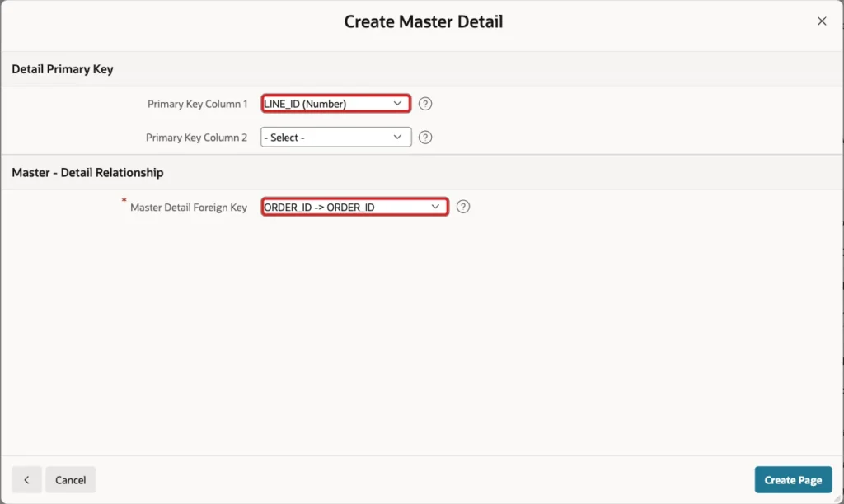
Task: Click the Primary Key Column 2 label
Action: 196,138
